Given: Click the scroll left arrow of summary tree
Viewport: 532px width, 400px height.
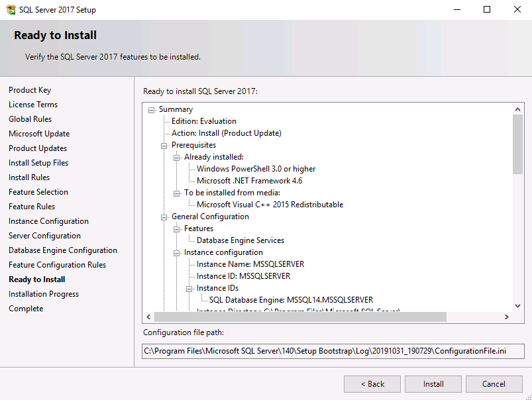Looking at the screenshot, I should 148,317.
